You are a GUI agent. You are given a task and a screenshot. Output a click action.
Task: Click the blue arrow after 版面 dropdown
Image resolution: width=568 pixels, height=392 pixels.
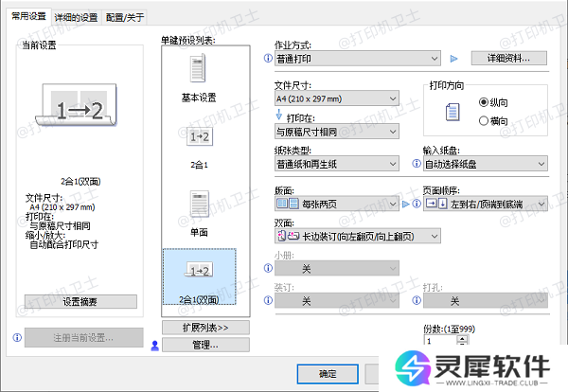406,205
